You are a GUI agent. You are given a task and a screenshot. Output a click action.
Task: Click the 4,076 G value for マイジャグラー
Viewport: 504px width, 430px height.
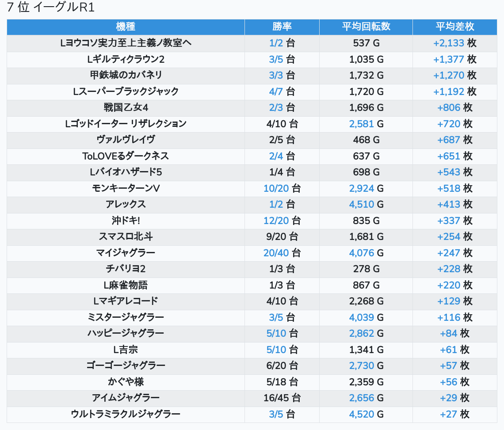tap(366, 253)
